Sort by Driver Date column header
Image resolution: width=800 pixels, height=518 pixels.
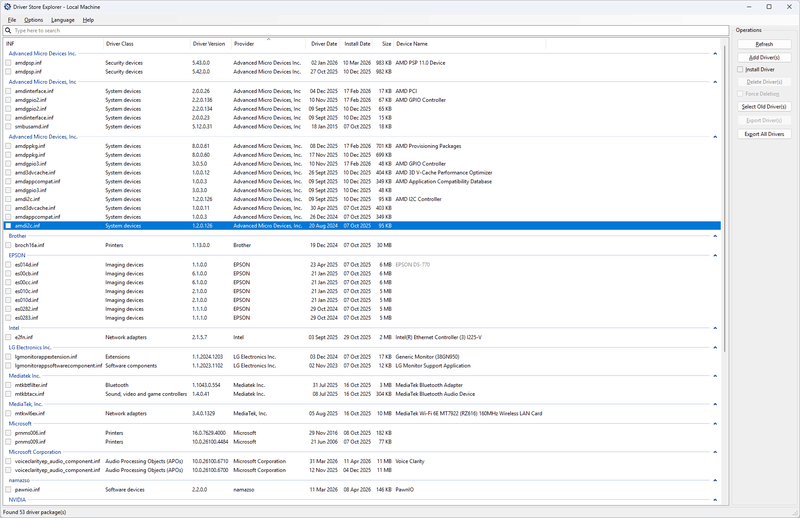323,44
